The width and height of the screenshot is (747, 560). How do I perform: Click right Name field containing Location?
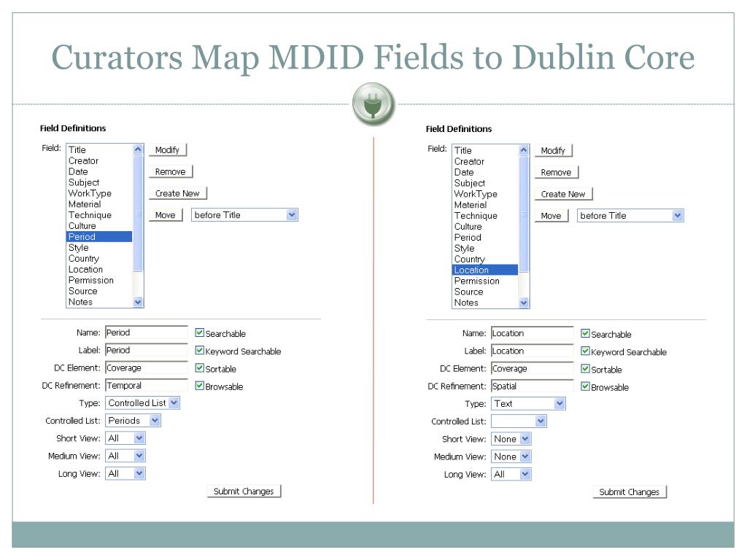click(x=533, y=333)
